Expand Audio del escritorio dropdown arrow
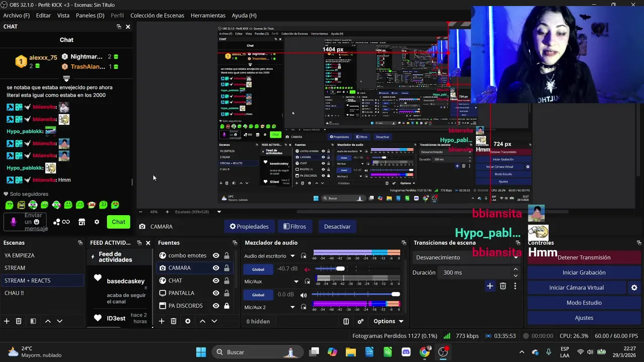This screenshot has height=362, width=644. pyautogui.click(x=292, y=256)
